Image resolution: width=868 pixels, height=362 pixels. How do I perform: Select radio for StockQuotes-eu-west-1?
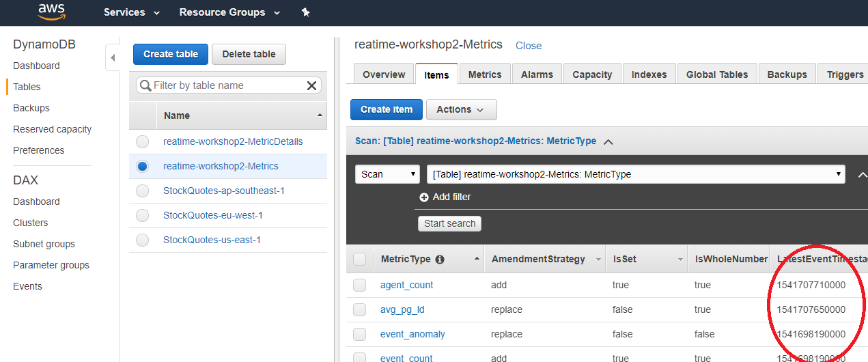pyautogui.click(x=142, y=216)
